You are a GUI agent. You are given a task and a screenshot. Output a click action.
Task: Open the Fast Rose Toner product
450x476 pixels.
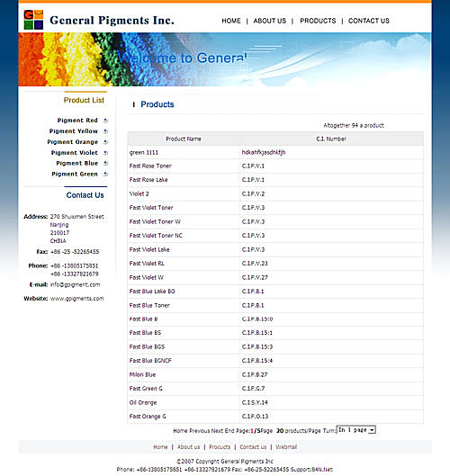tap(150, 166)
